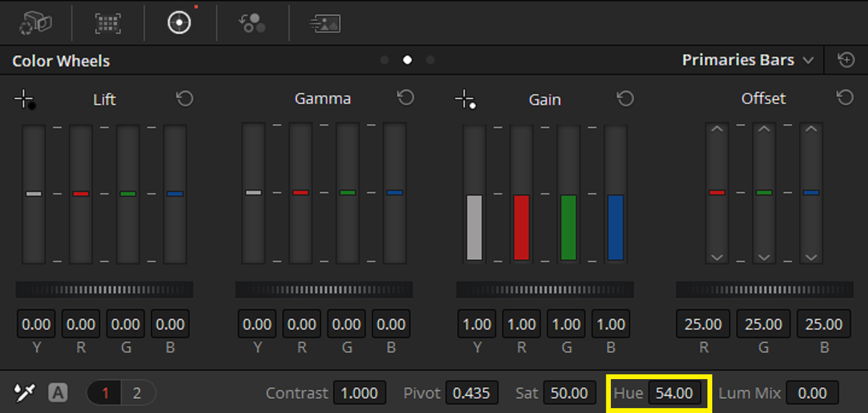Click the Gamma master wheel strip

(x=324, y=290)
